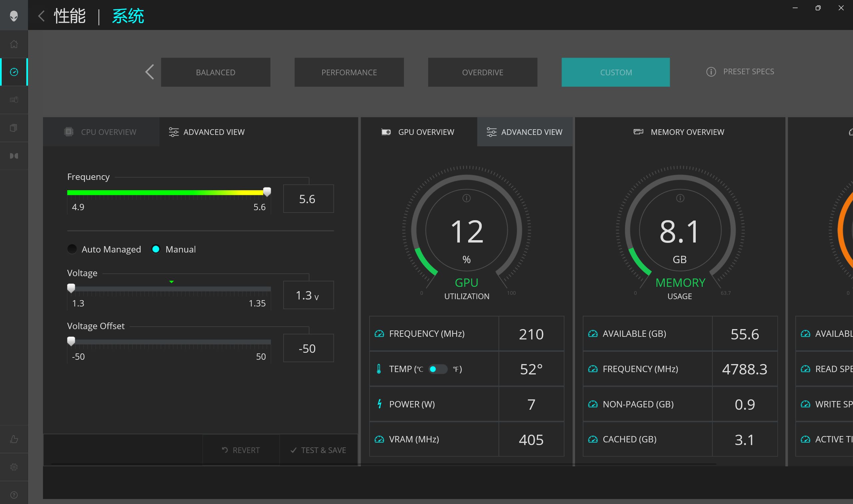Click the Alienware head logo icon
This screenshot has height=504, width=853.
coord(14,16)
